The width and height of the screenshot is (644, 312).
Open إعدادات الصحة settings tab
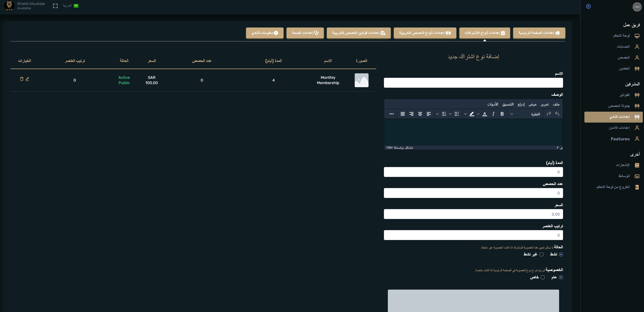pyautogui.click(x=305, y=33)
